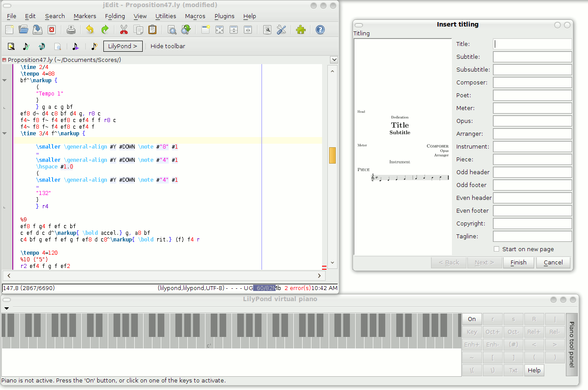This screenshot has width=588, height=390.
Task: Click the Finish button in Insert titling
Action: pyautogui.click(x=518, y=262)
